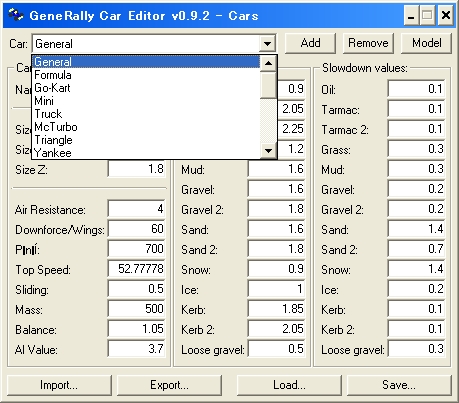
Task: Click the field showing 700
Action: (x=137, y=249)
